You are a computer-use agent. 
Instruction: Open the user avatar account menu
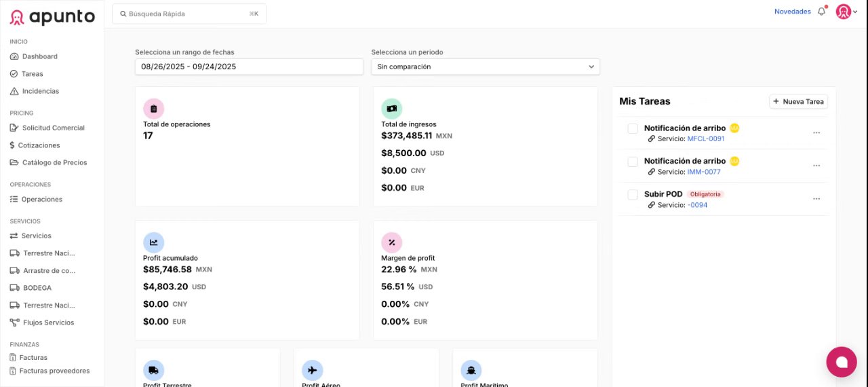tap(846, 12)
